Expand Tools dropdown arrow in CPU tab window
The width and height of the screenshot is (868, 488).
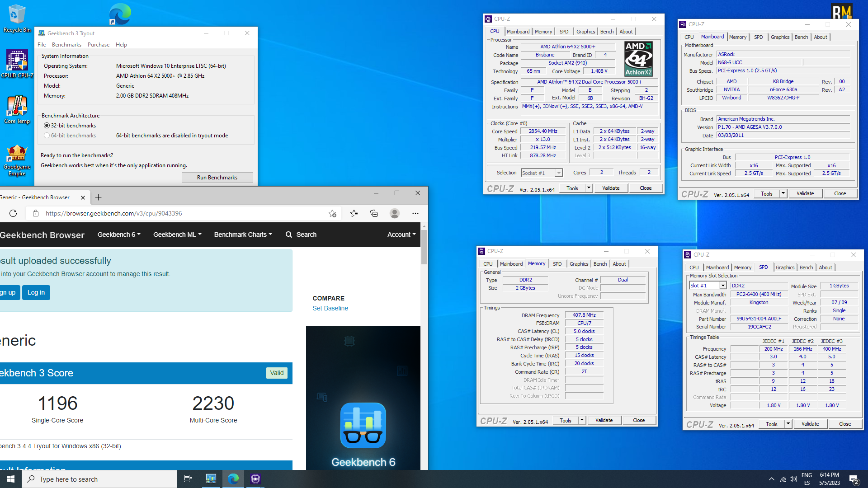tap(589, 188)
